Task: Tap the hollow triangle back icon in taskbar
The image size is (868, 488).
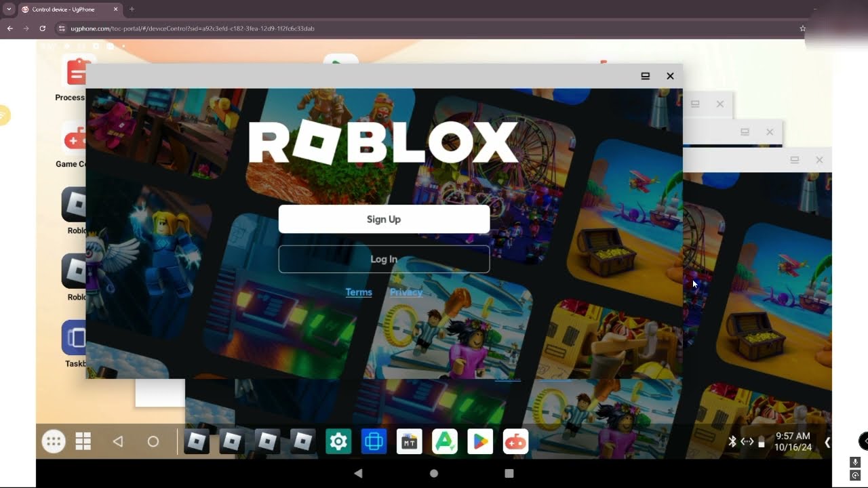Action: [118, 442]
